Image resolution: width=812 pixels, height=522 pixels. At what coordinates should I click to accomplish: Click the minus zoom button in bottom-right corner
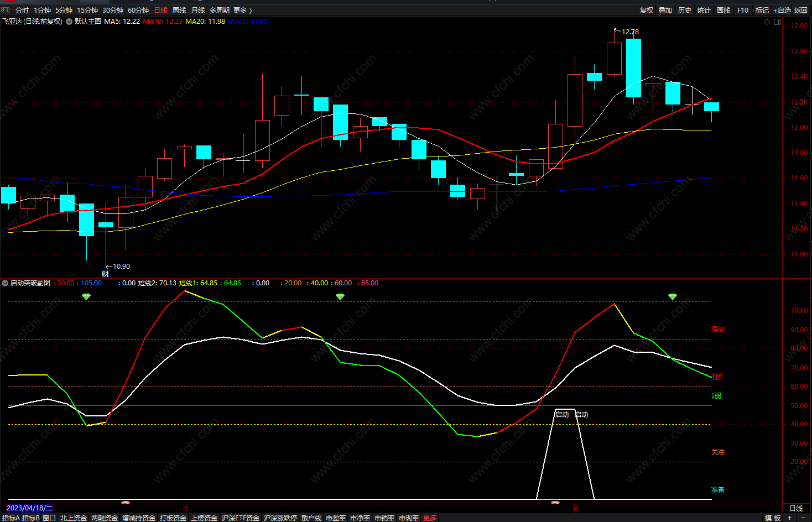(x=802, y=518)
